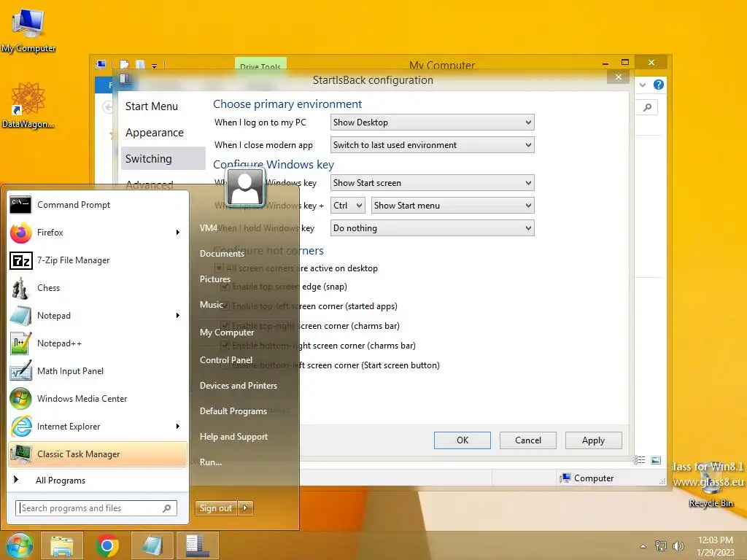747x560 pixels.
Task: Launch Chrome from the taskbar
Action: (x=107, y=545)
